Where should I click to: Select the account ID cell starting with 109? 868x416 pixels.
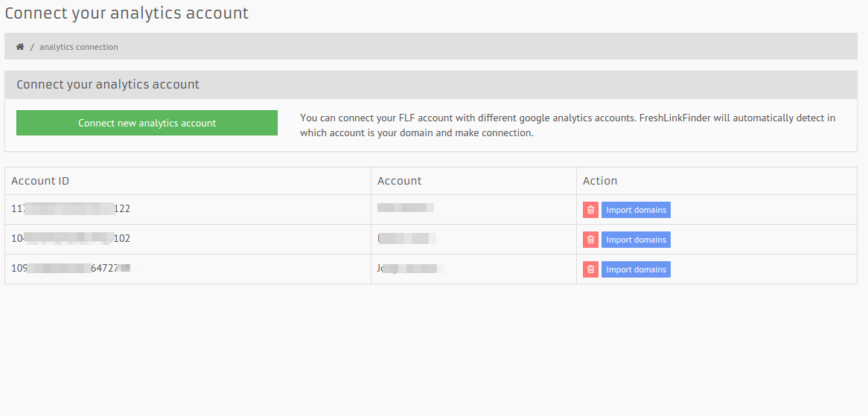[71, 269]
